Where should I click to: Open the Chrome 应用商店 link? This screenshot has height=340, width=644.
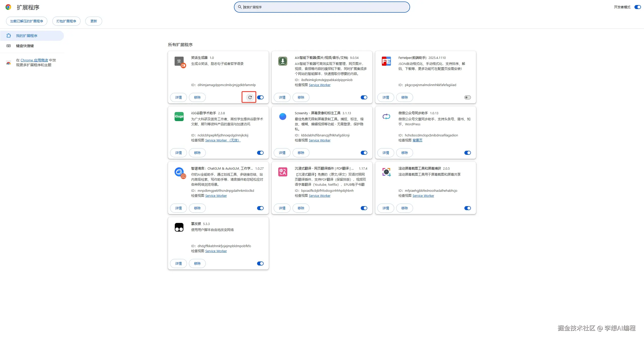(34, 60)
